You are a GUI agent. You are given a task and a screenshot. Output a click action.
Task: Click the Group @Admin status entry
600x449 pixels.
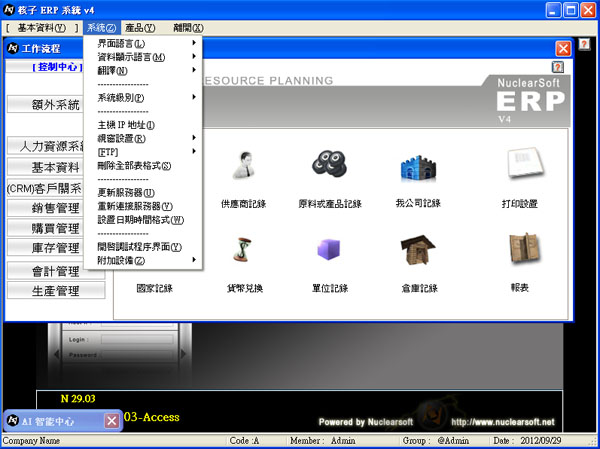click(435, 441)
